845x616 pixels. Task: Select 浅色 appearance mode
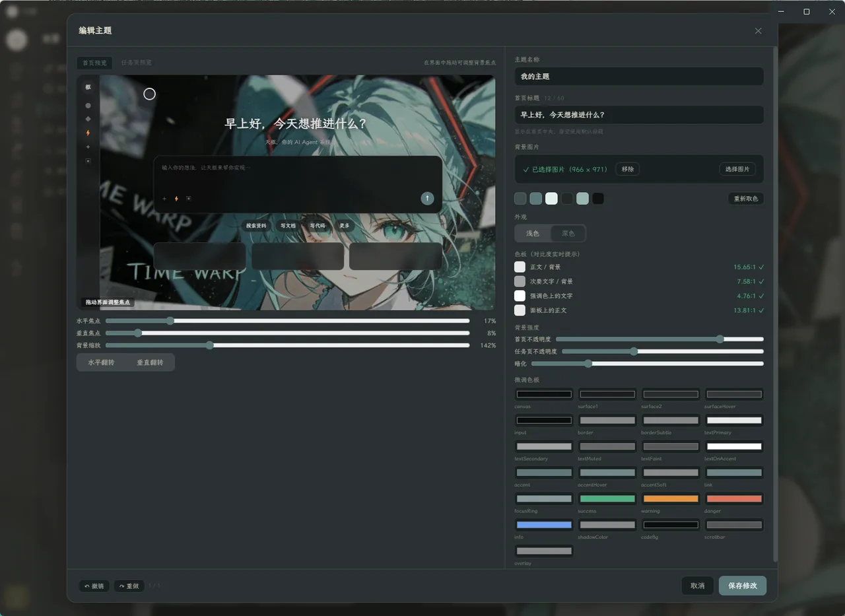point(533,233)
